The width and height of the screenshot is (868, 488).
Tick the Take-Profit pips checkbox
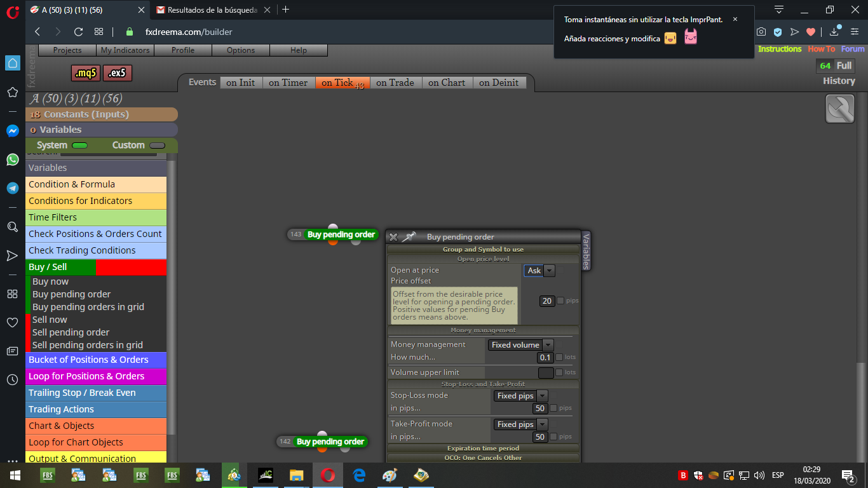click(553, 437)
